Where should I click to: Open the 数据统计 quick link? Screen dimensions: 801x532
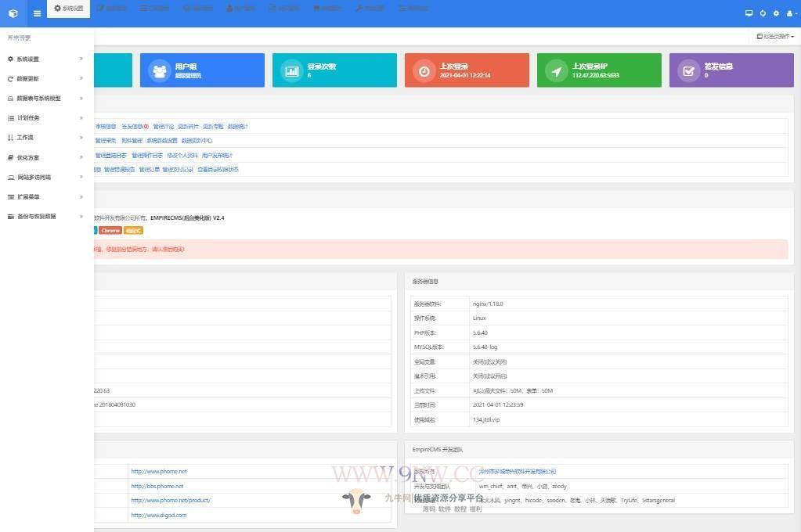[237, 127]
